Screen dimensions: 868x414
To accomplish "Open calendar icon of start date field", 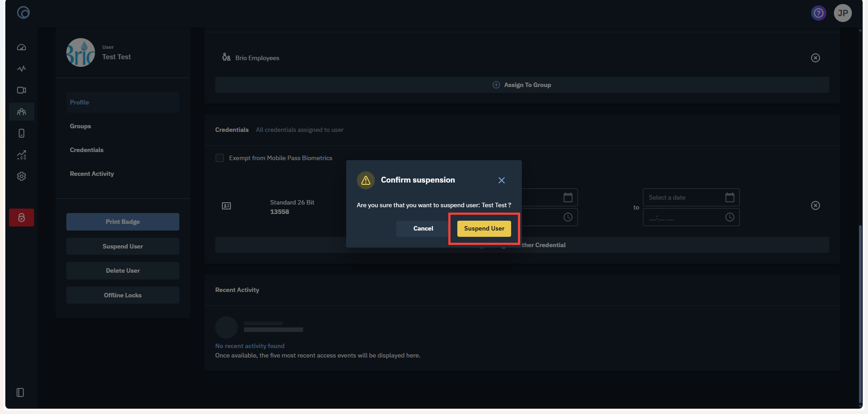I will click(x=568, y=197).
